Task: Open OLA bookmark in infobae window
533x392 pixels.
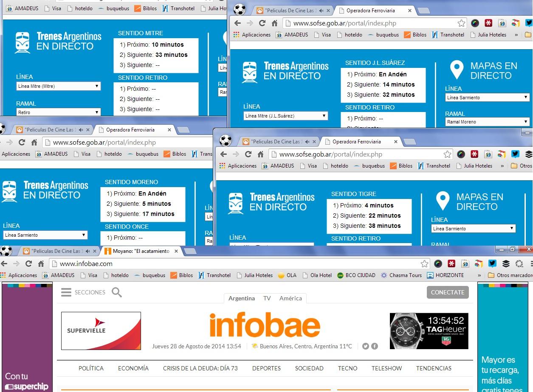Action: tap(287, 275)
